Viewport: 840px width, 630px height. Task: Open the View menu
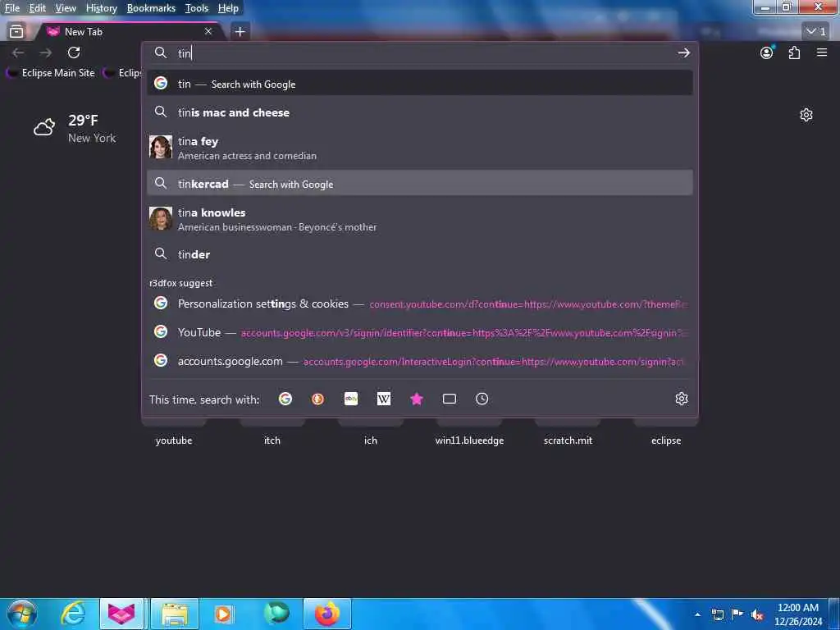(x=66, y=8)
